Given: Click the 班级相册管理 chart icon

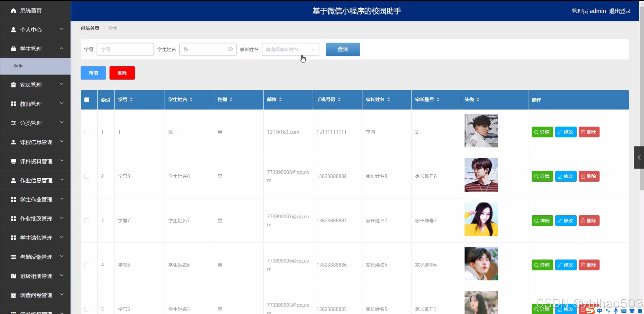Looking at the screenshot, I should pos(13,276).
